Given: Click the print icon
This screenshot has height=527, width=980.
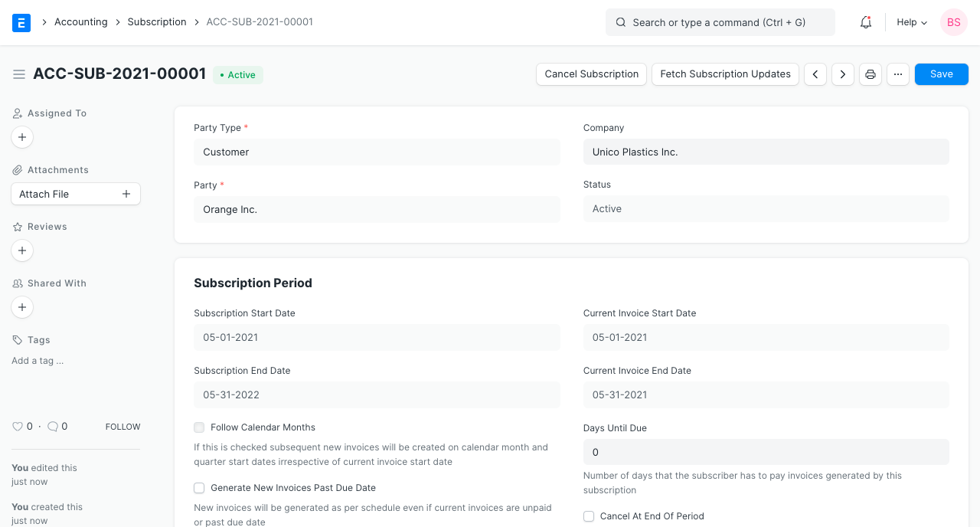Looking at the screenshot, I should pos(871,74).
